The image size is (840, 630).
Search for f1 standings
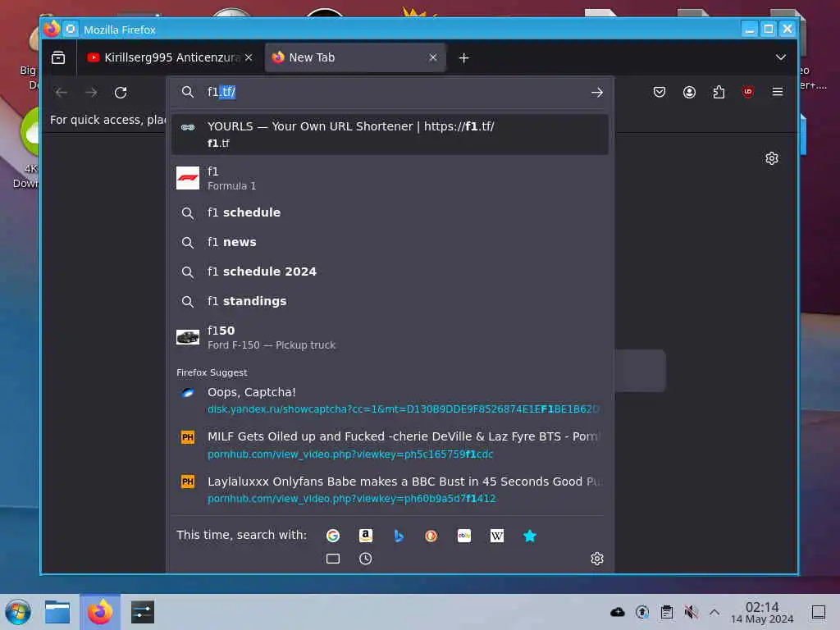click(x=390, y=301)
